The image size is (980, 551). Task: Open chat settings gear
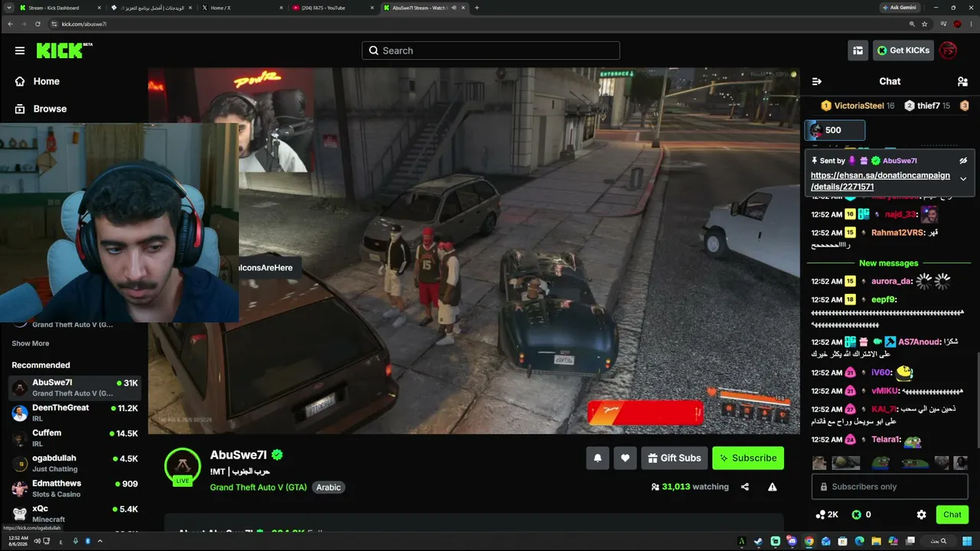click(x=921, y=515)
